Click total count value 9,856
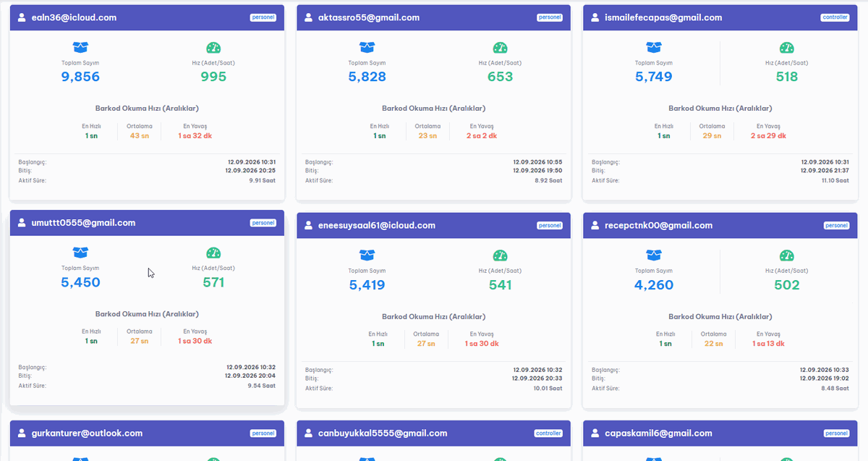The height and width of the screenshot is (461, 868). [x=80, y=77]
